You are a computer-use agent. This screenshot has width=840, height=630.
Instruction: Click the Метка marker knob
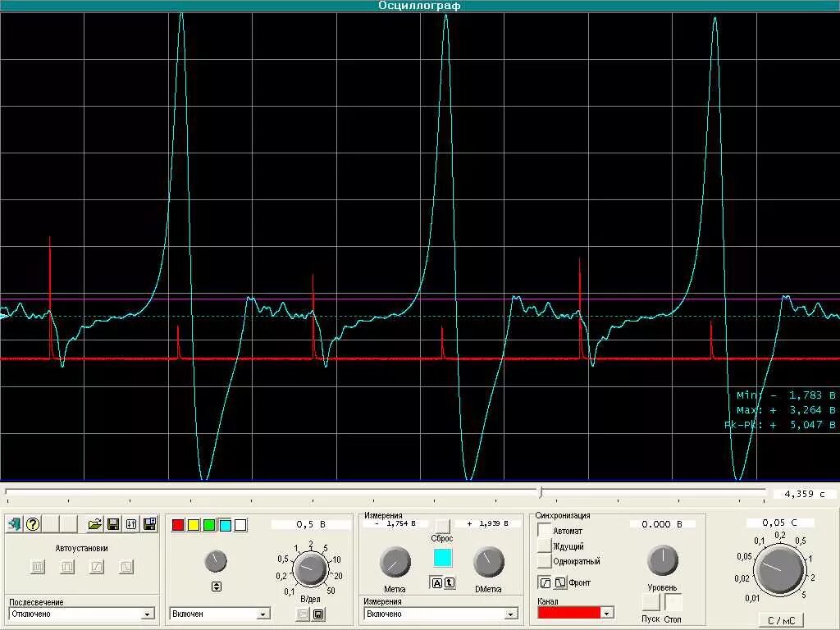pos(395,563)
